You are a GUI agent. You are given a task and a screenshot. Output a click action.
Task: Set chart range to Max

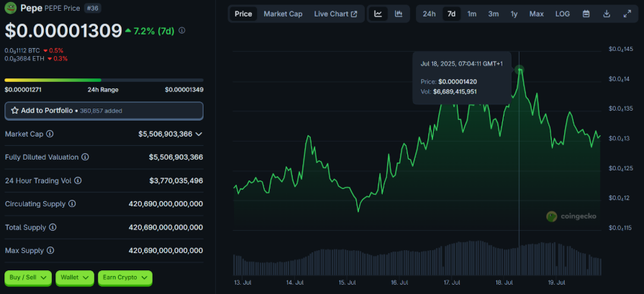(536, 14)
